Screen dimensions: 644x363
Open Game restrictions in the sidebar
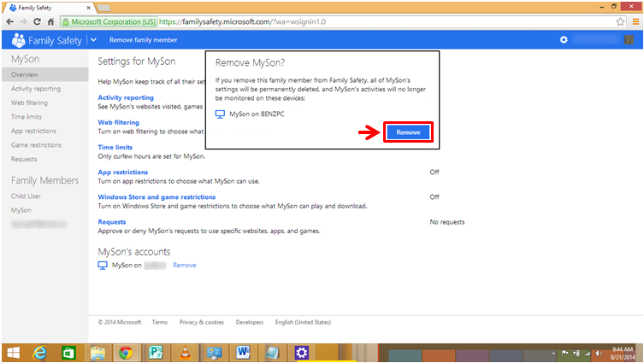pos(36,145)
